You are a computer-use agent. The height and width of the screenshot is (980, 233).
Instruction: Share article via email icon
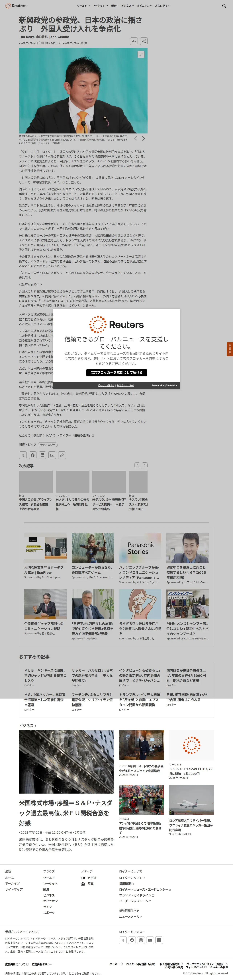coord(52,455)
